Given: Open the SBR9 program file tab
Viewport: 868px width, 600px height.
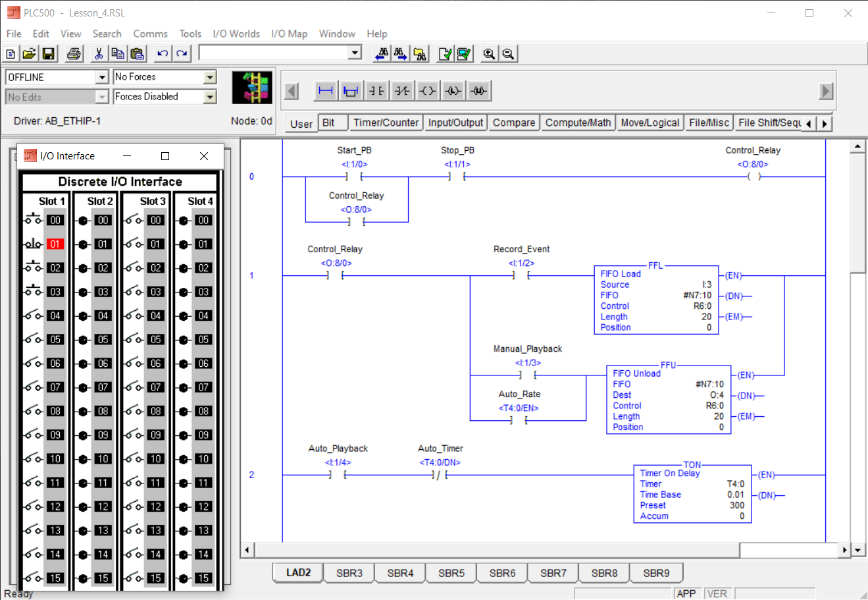Looking at the screenshot, I should [656, 573].
